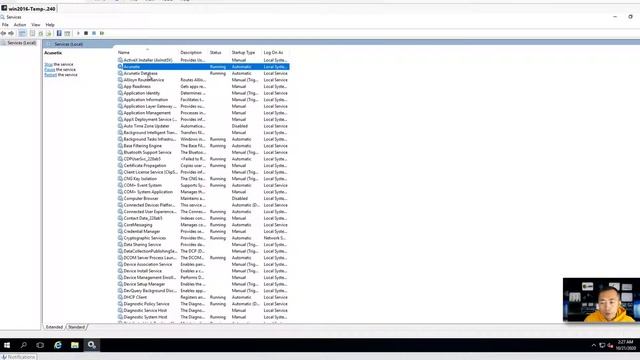The image size is (640, 360).
Task: Select the Device Install Service row
Action: coord(203,271)
